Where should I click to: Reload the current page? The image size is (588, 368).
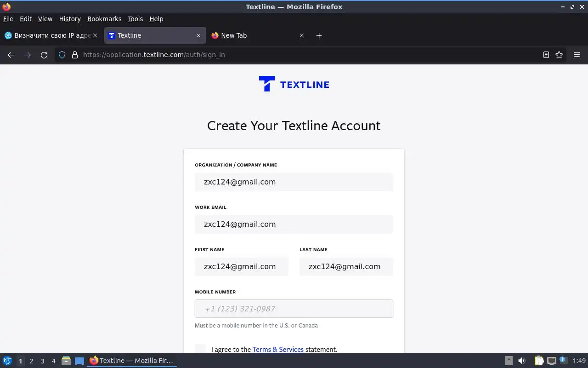tap(44, 55)
